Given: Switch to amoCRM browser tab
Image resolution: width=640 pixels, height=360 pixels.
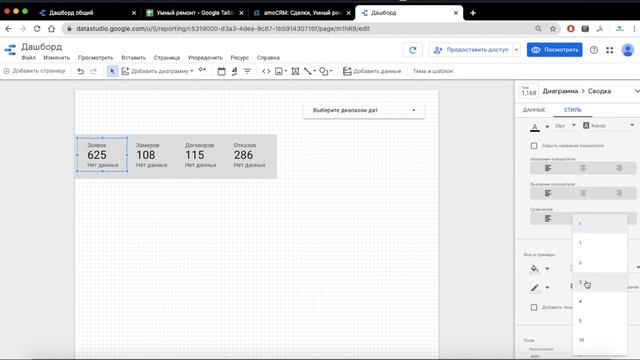Looking at the screenshot, I should (301, 13).
